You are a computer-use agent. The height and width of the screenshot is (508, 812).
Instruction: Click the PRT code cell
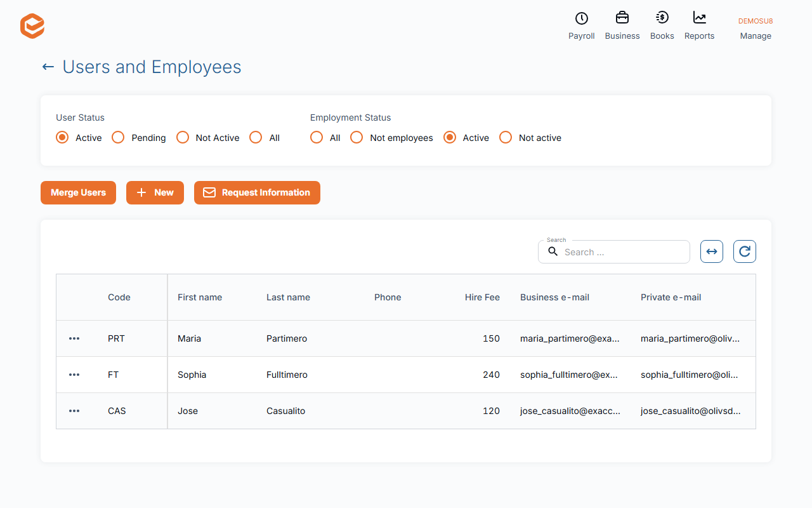pos(116,338)
